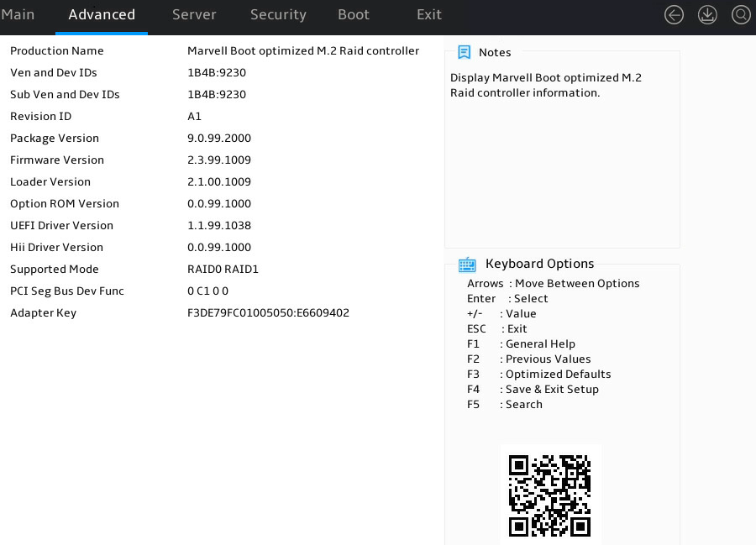Click the Keyboard Options keyboard icon

point(467,264)
